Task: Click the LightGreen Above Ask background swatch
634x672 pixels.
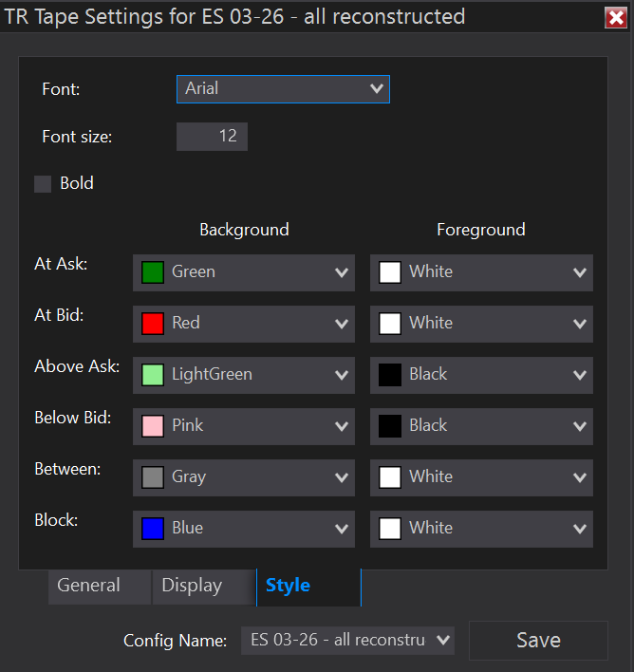Action: 153,375
